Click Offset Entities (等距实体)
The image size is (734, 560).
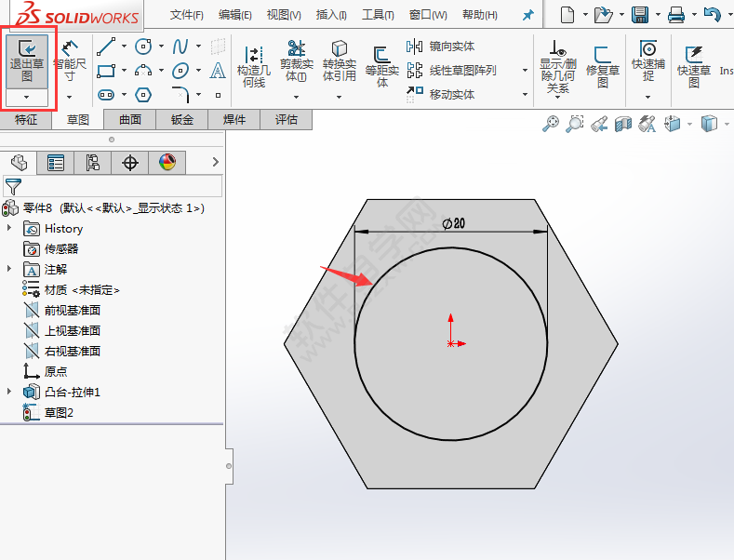pos(382,67)
